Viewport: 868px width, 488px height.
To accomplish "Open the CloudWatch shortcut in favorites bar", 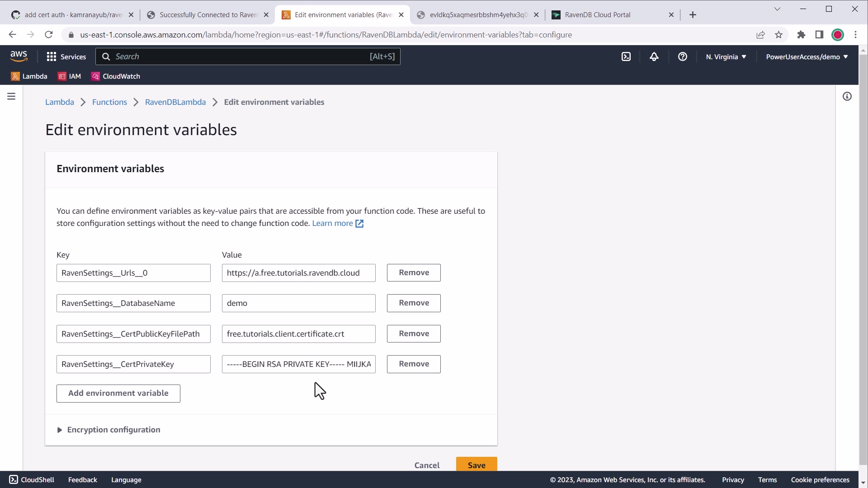I will point(116,76).
